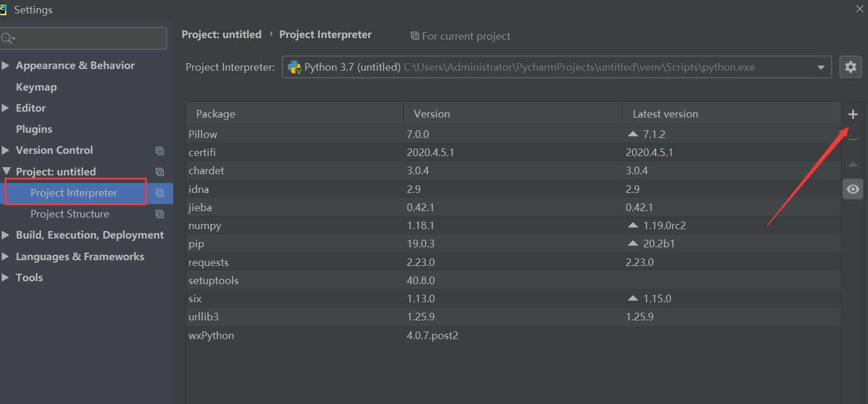Viewport: 868px width, 404px height.
Task: Click the upgrade arrow next to numpy 1.19.0rc2
Action: [x=632, y=225]
